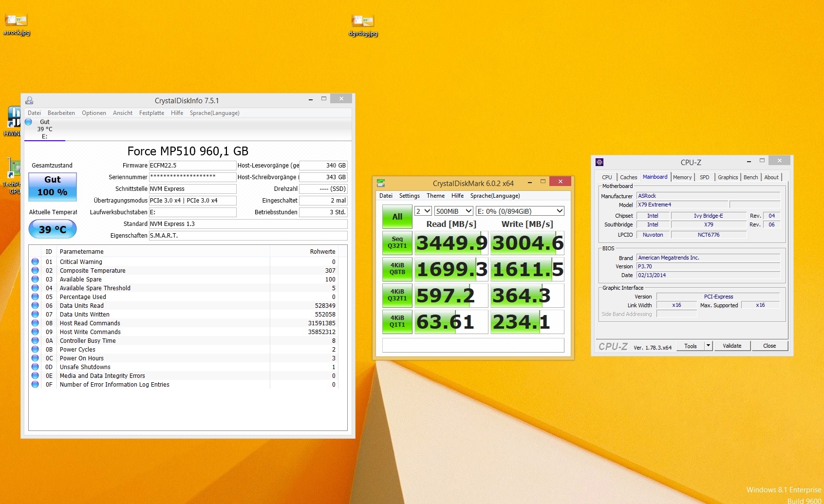Click status orb for Critical Warning row

tap(35, 261)
